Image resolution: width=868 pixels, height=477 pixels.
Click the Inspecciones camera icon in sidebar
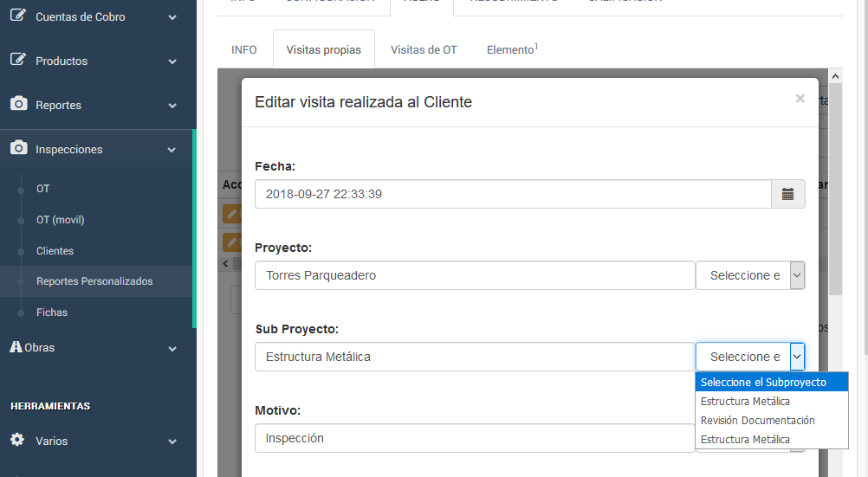pos(18,148)
